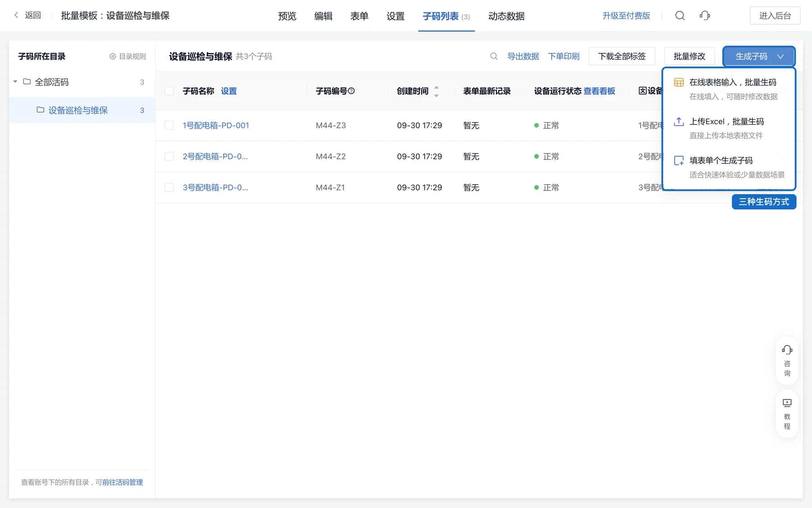This screenshot has height=508, width=812.
Task: Click the 下载全部标签 button
Action: [x=622, y=56]
